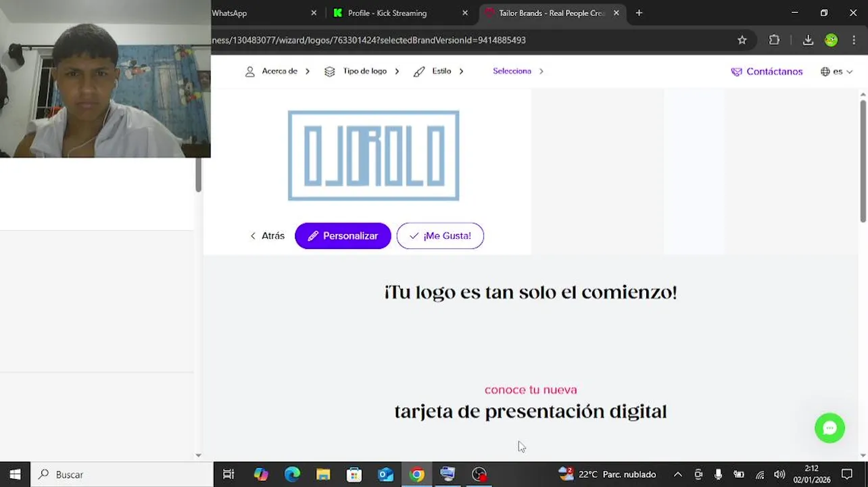Click the handshake icon next to Contáctanos
This screenshot has width=868, height=487.
[x=736, y=72]
